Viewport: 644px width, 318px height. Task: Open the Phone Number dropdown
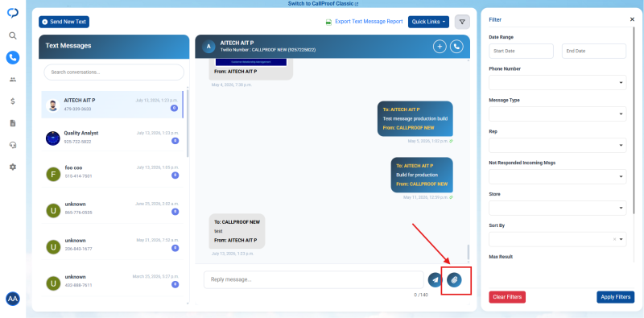557,83
